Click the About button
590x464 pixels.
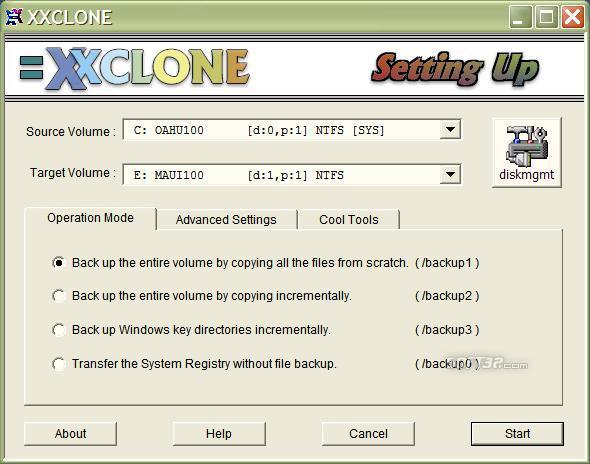point(70,434)
